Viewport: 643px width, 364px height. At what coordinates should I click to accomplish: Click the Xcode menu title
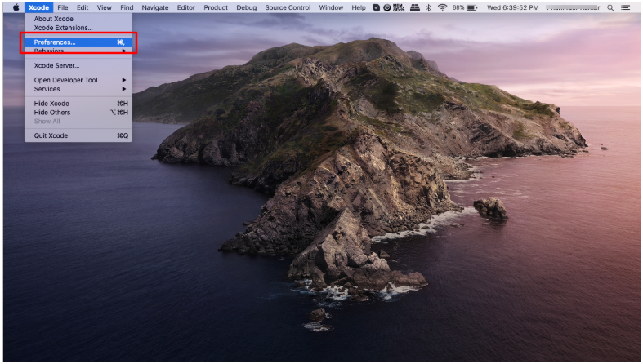[x=38, y=7]
